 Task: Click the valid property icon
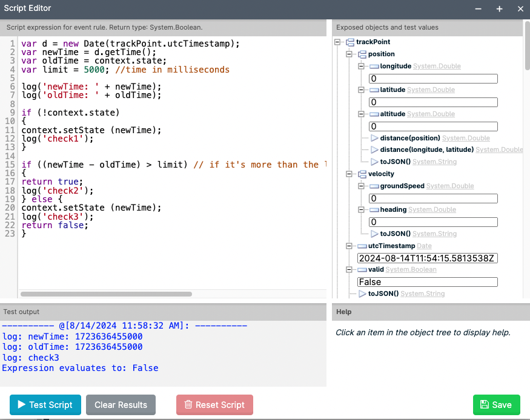point(362,270)
